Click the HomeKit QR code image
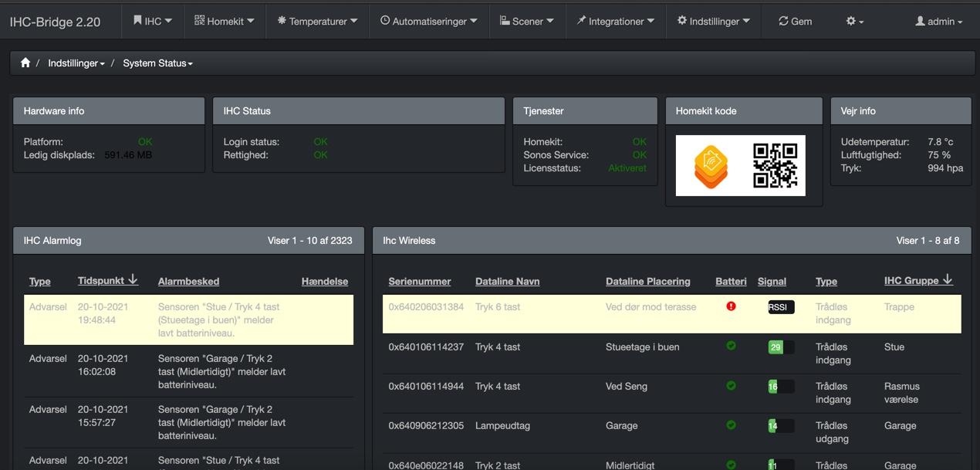The width and height of the screenshot is (980, 470). [775, 165]
